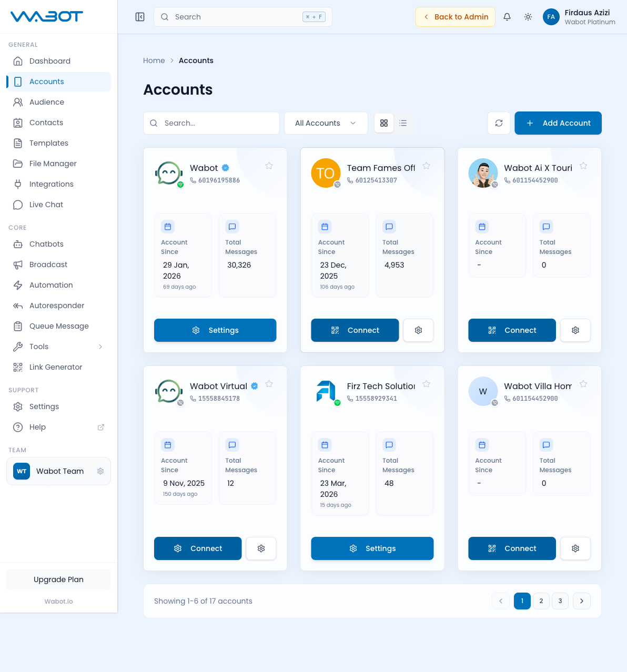Open gear settings for Wabot Ai X Touri

pos(575,330)
